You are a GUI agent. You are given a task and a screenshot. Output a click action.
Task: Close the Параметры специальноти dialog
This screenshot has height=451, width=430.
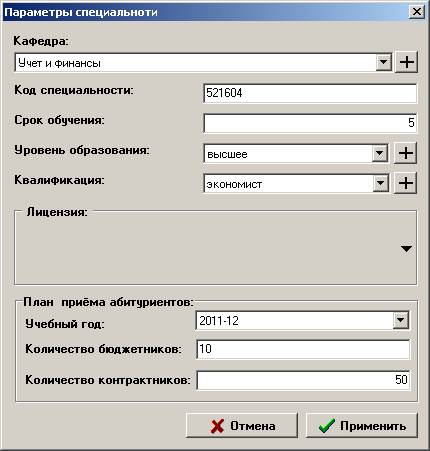pyautogui.click(x=416, y=12)
